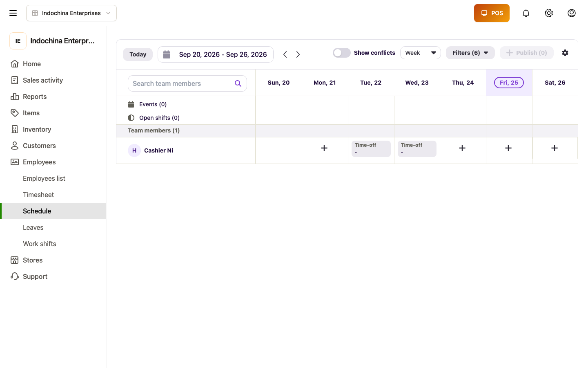Add shift for Cashier Ni on Friday 25
The image size is (588, 368).
(x=508, y=148)
